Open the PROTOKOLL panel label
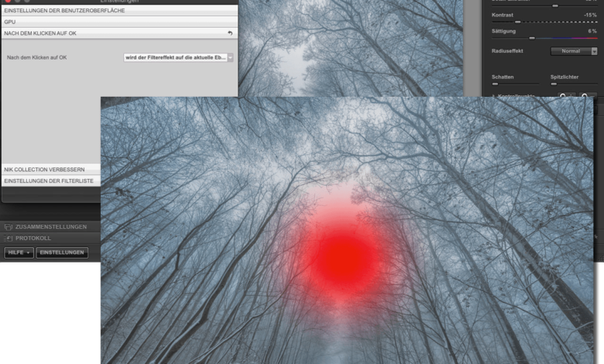The image size is (604, 364). tap(33, 239)
